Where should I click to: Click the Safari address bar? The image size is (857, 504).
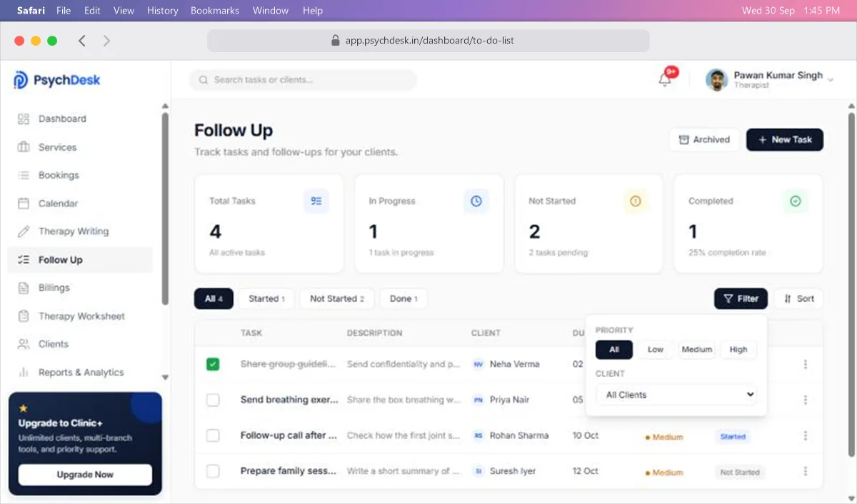click(428, 41)
